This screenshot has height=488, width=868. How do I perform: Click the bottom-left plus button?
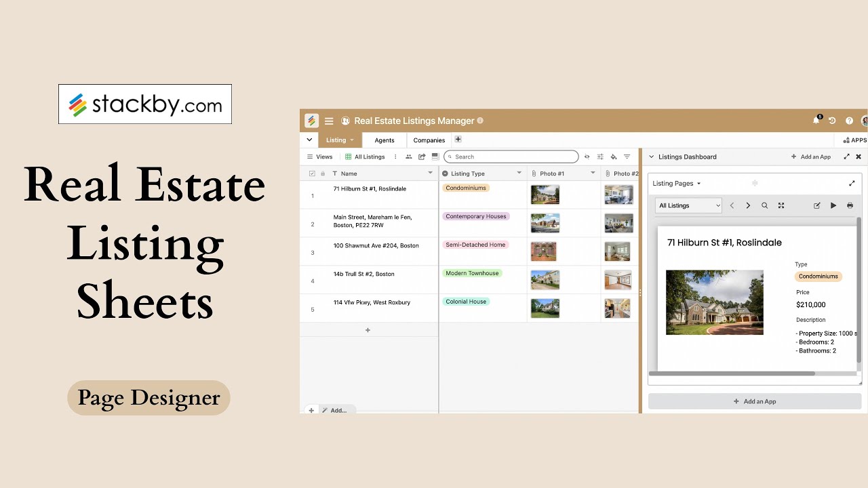pos(311,410)
